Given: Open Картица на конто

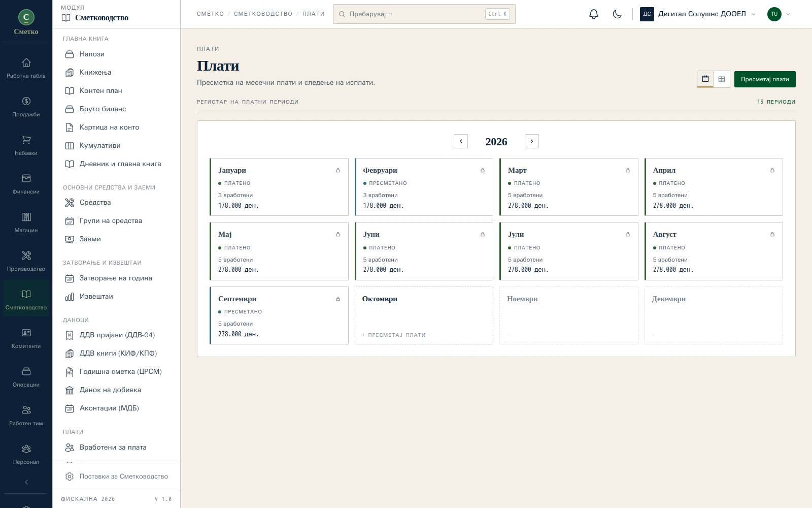Looking at the screenshot, I should (x=116, y=127).
